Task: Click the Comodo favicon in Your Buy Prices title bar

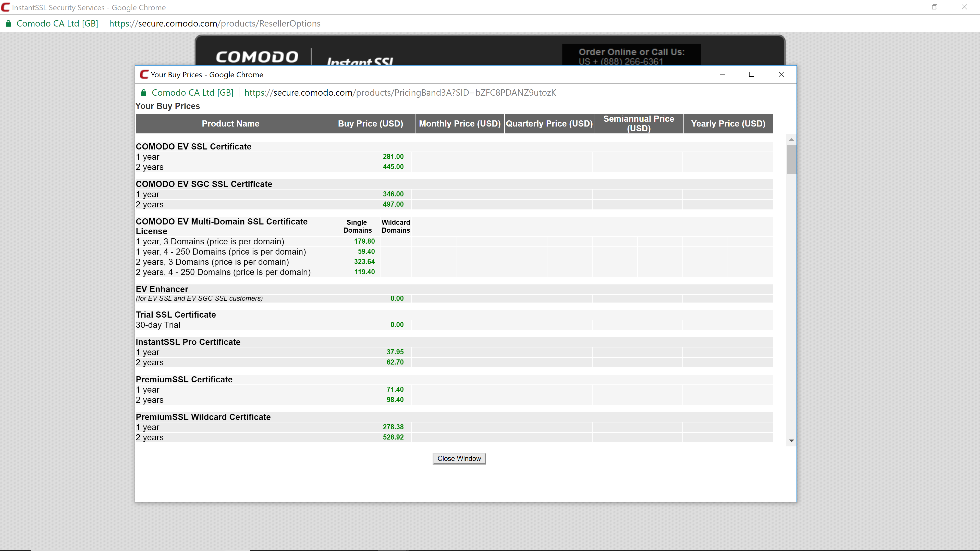Action: [x=144, y=74]
